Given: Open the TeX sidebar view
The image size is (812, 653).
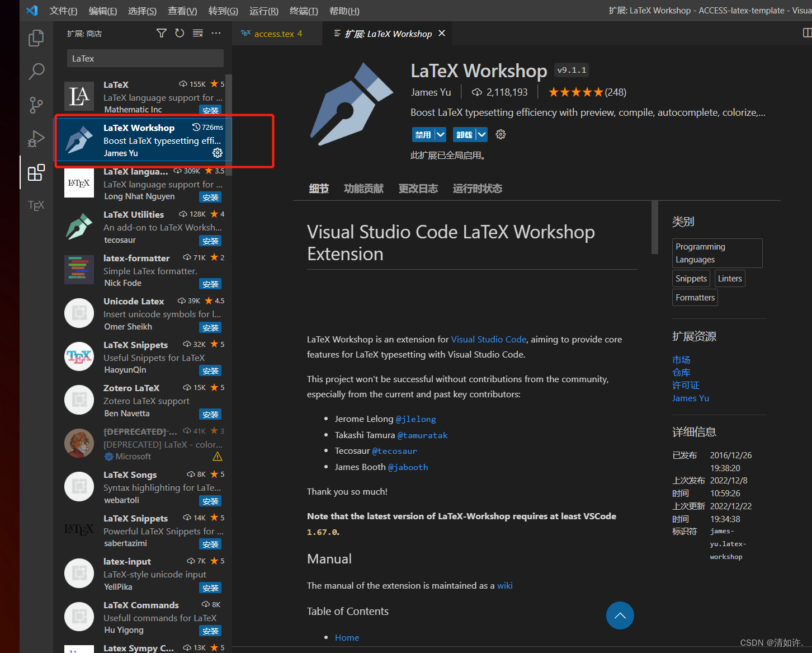Looking at the screenshot, I should tap(36, 205).
